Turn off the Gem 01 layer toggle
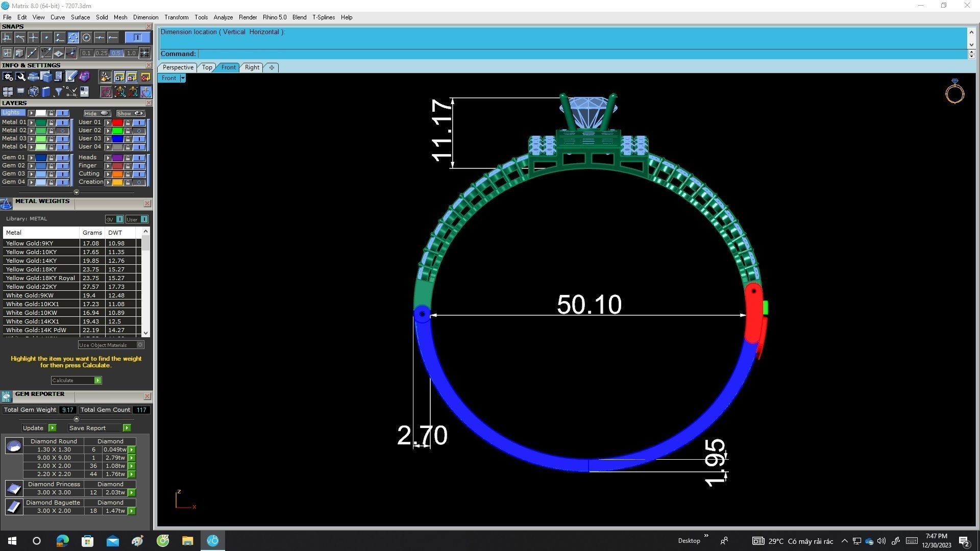 click(63, 158)
